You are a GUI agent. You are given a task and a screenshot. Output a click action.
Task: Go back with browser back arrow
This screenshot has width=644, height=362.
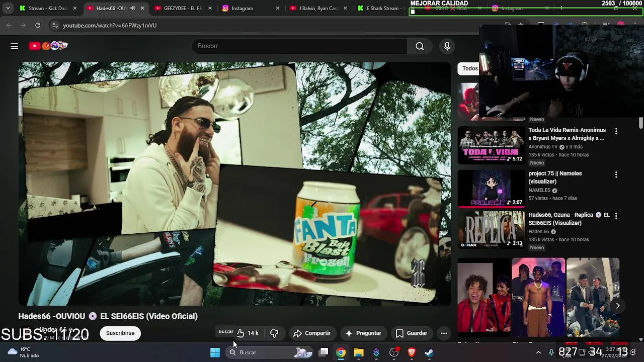click(x=9, y=25)
